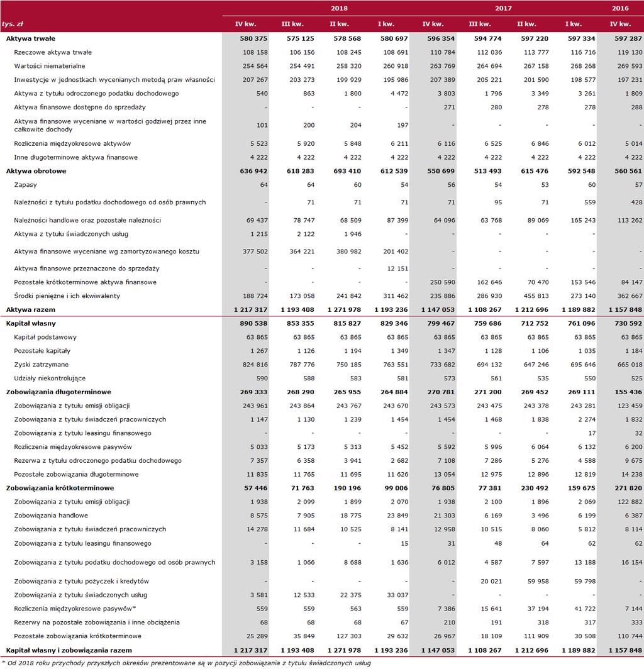Select 'Środki pieniężne i ich ekwiwalenty' label

[67, 296]
